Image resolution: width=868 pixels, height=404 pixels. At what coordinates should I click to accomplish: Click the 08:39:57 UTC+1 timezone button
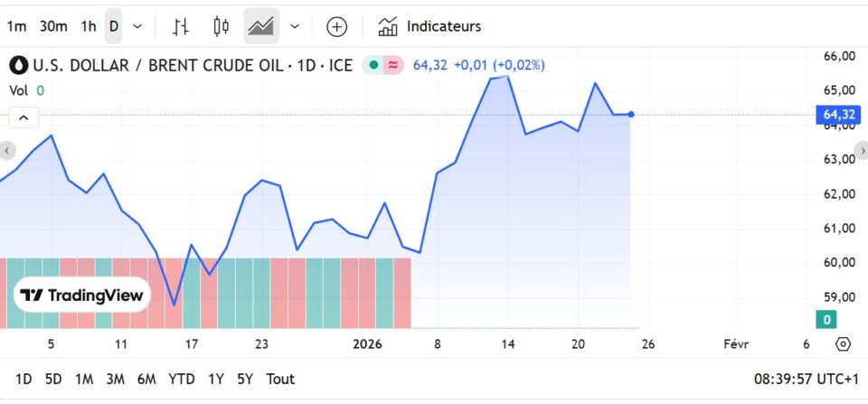click(x=805, y=379)
